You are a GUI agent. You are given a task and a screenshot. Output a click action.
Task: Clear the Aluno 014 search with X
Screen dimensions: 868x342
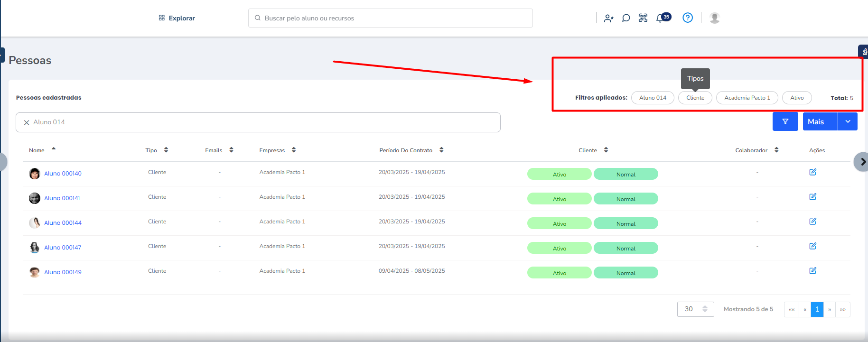tap(27, 122)
